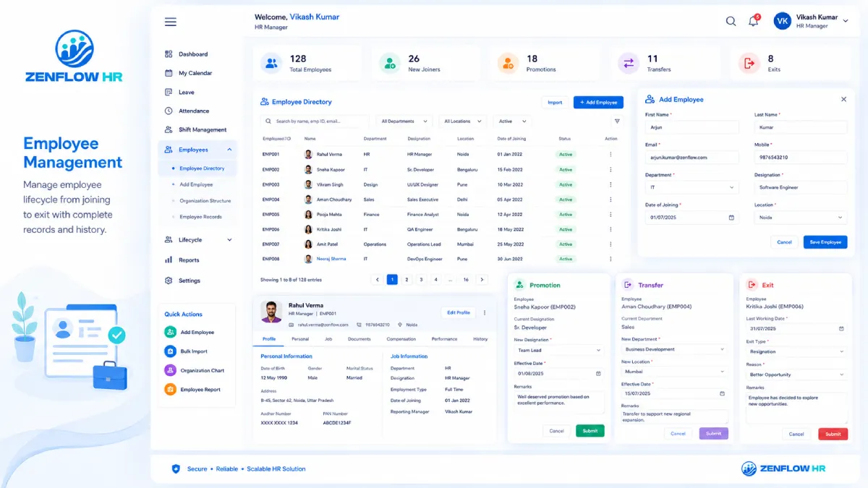Go to page 2 of employee list
Viewport: 868px width, 488px height.
[407, 280]
